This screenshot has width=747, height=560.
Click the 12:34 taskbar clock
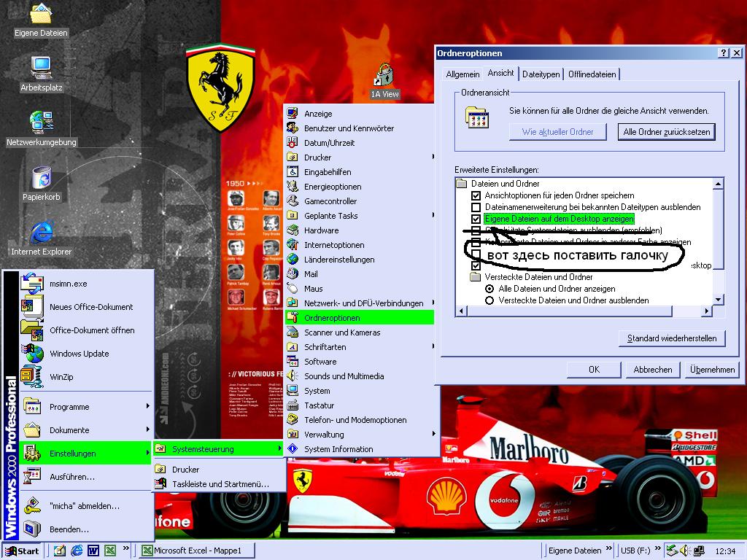[726, 551]
